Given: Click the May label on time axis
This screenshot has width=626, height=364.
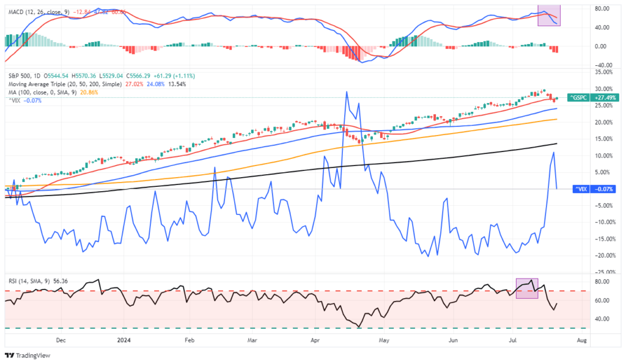Looking at the screenshot, I should (x=384, y=340).
